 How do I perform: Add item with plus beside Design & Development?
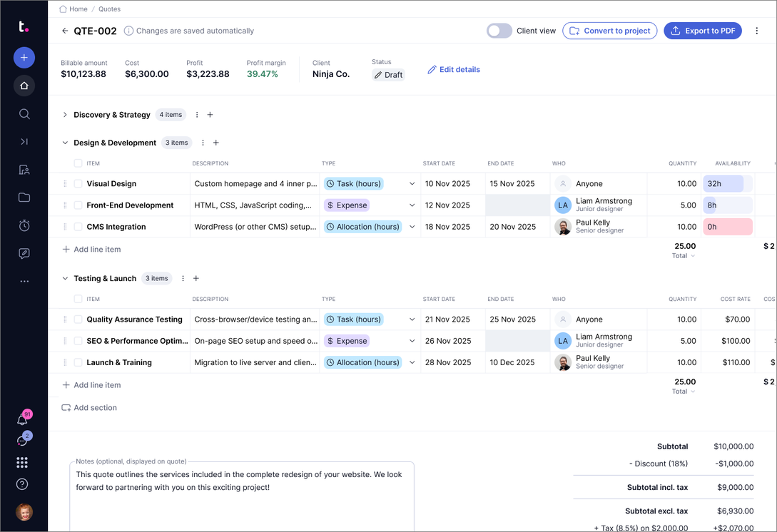click(x=216, y=143)
